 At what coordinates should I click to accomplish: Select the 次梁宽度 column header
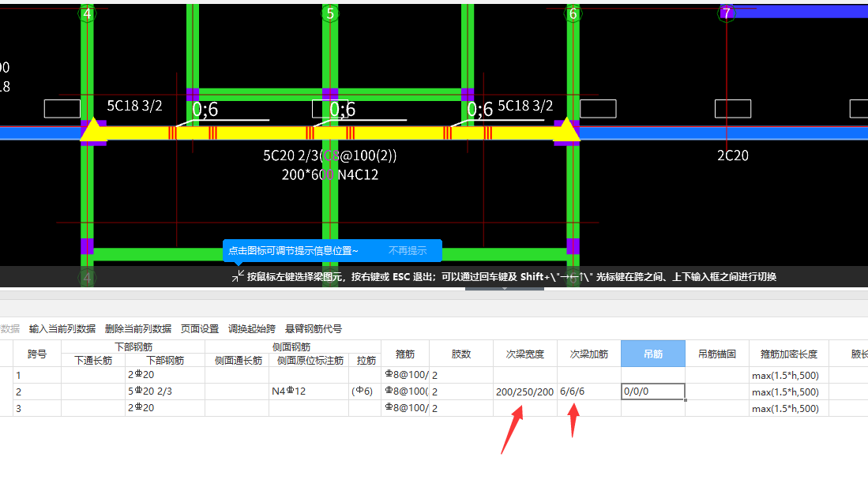pyautogui.click(x=524, y=354)
